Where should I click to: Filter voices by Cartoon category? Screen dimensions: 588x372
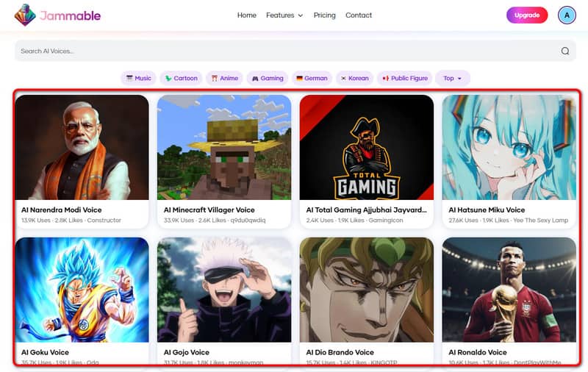coord(182,78)
